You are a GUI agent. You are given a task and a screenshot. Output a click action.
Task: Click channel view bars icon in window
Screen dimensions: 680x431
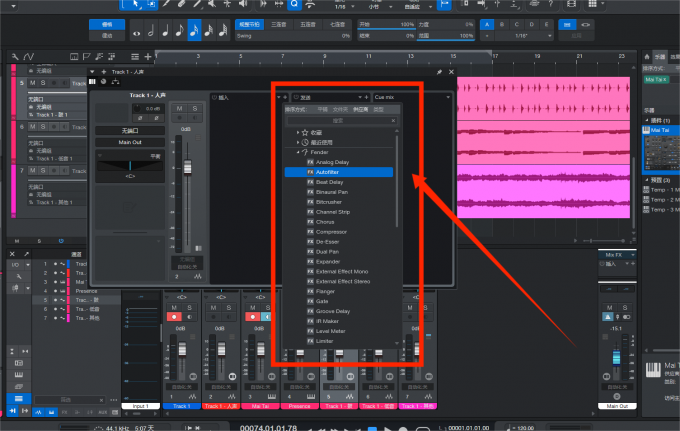click(x=92, y=82)
